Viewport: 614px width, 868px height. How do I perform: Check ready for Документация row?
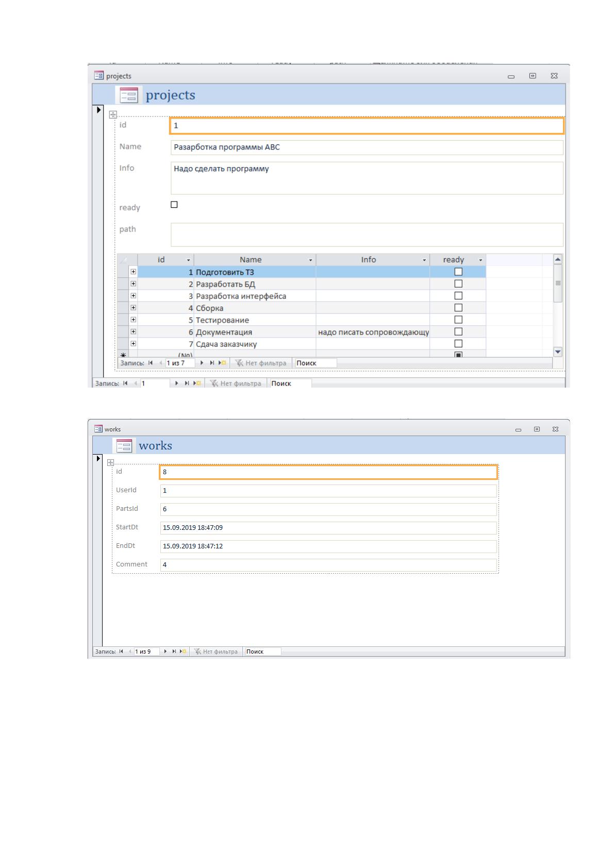(x=458, y=332)
